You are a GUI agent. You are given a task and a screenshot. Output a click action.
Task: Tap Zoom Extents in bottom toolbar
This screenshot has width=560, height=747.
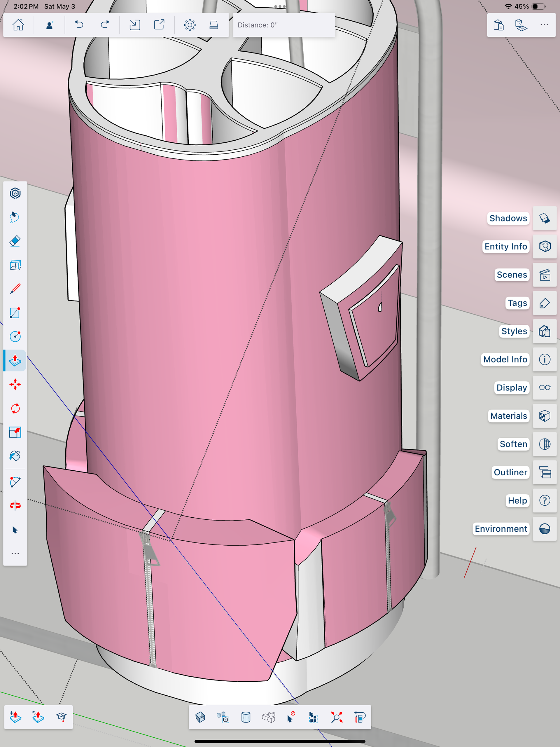(x=337, y=717)
